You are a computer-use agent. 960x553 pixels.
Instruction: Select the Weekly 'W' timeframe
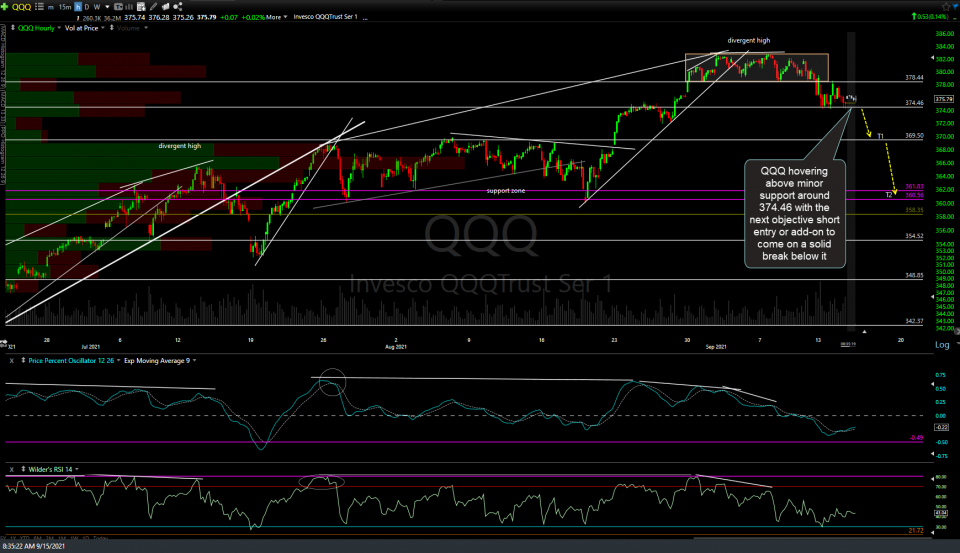pos(97,7)
